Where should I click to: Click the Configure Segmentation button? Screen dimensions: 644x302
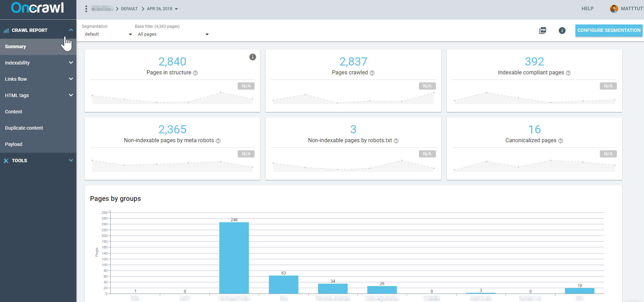point(609,30)
